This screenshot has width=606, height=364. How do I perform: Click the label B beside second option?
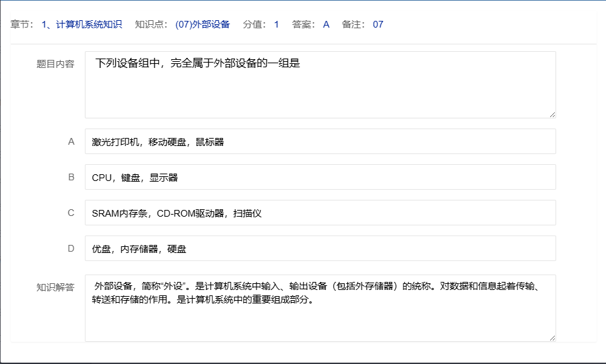point(71,178)
